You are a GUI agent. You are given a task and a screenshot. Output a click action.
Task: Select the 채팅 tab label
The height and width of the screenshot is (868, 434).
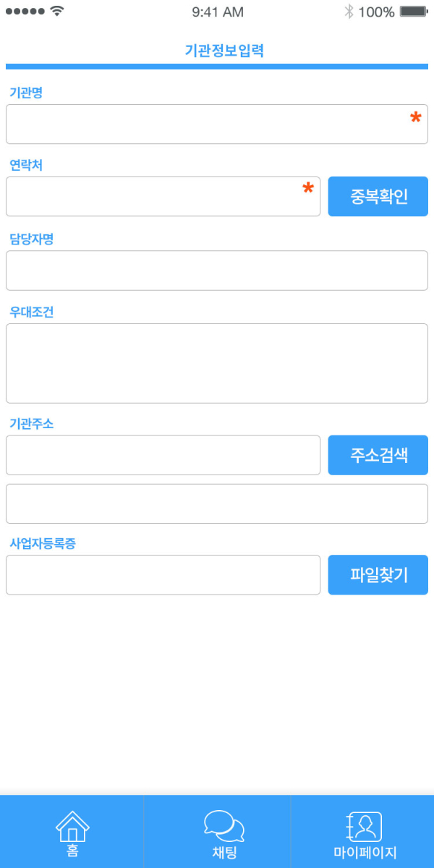pyautogui.click(x=224, y=852)
